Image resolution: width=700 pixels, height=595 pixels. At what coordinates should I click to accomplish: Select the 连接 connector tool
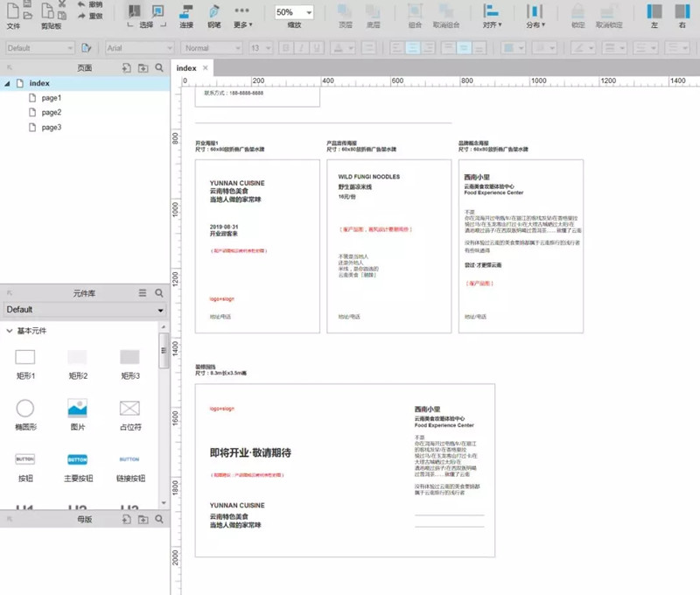pos(186,15)
